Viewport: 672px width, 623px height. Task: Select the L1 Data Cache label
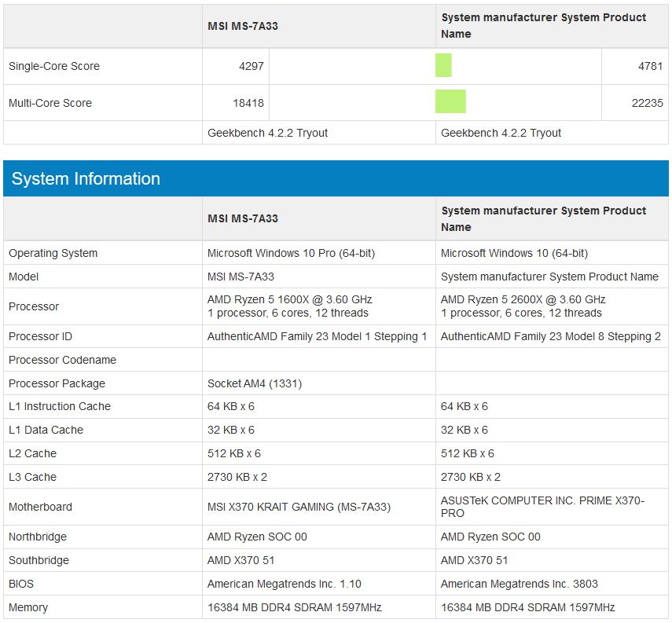pos(46,430)
